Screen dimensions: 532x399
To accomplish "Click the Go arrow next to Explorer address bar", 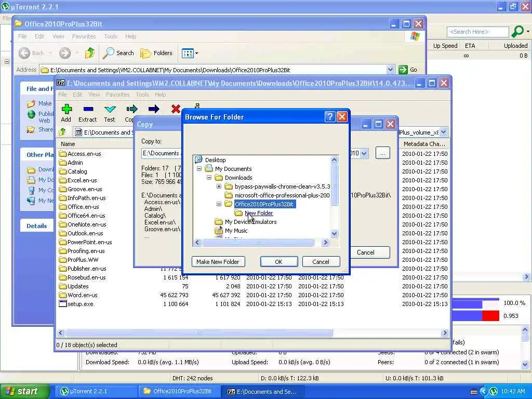I will [403, 70].
